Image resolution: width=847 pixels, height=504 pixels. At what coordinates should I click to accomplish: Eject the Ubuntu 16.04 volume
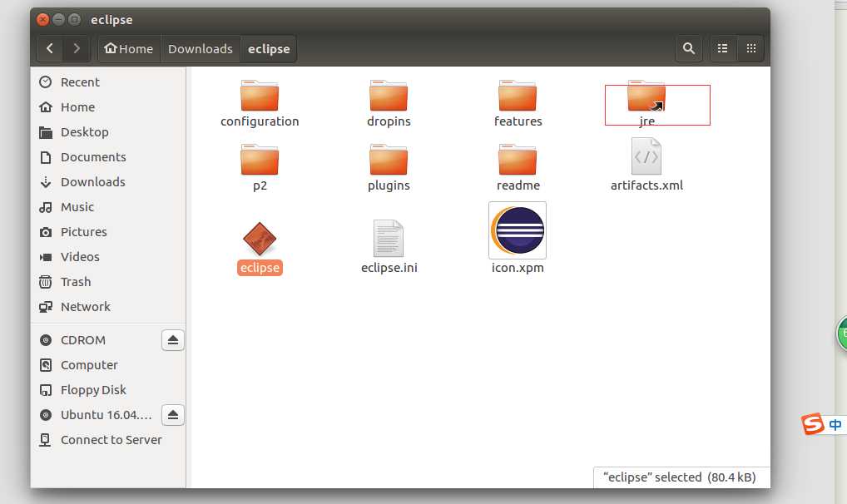pos(173,414)
